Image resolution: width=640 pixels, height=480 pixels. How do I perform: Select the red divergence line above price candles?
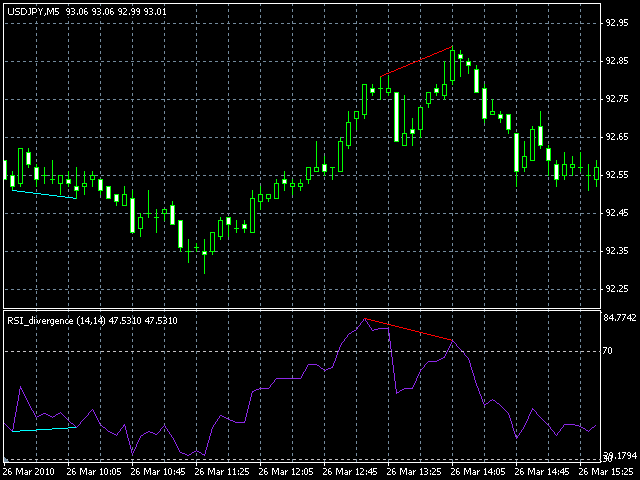click(x=416, y=62)
